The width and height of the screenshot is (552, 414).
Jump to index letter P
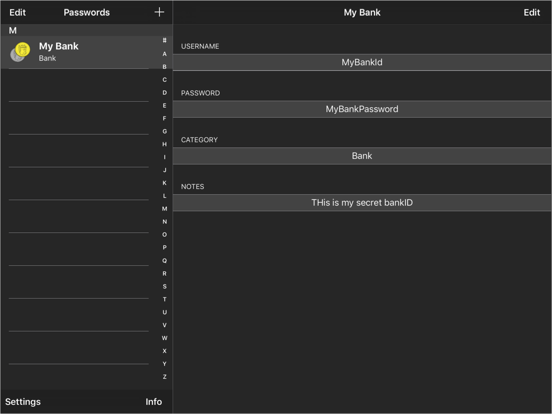click(164, 247)
